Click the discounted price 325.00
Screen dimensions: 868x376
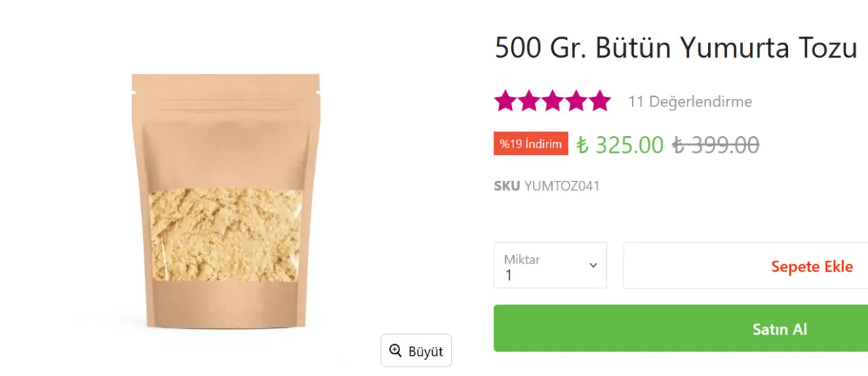629,145
